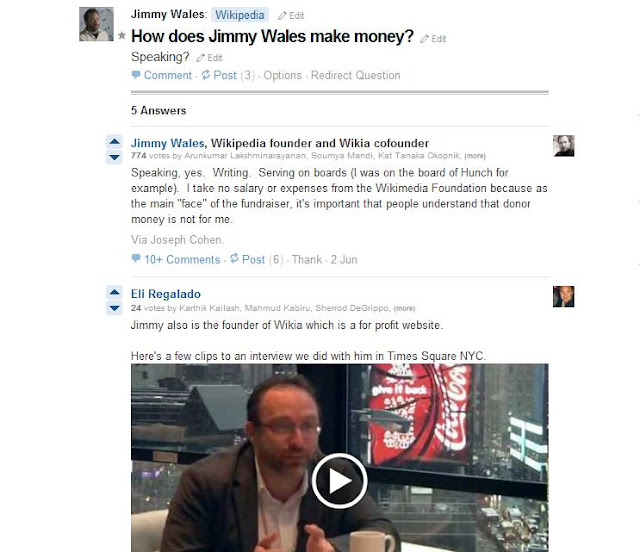Open Eli Regalado's profile name link
The width and height of the screenshot is (640, 552).
pyautogui.click(x=166, y=294)
